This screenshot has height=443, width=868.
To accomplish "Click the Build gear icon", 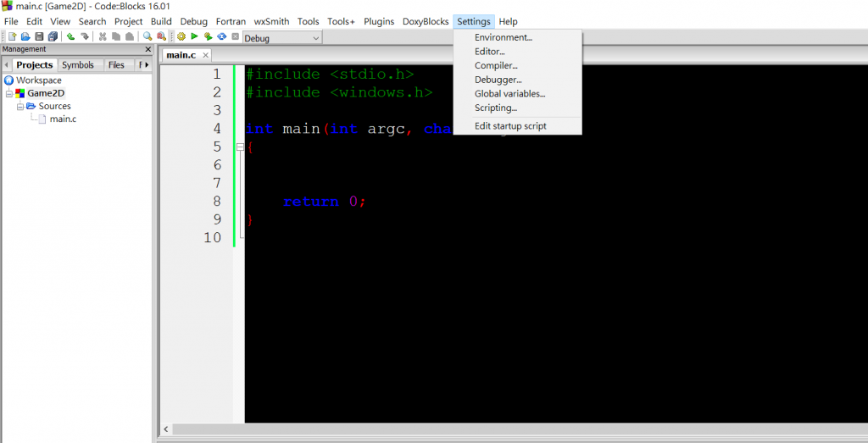I will 181,36.
